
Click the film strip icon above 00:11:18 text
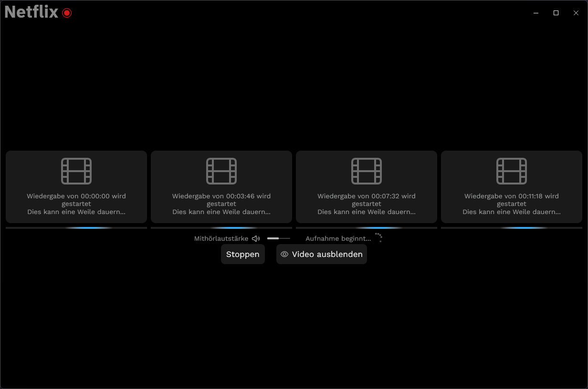coord(512,171)
